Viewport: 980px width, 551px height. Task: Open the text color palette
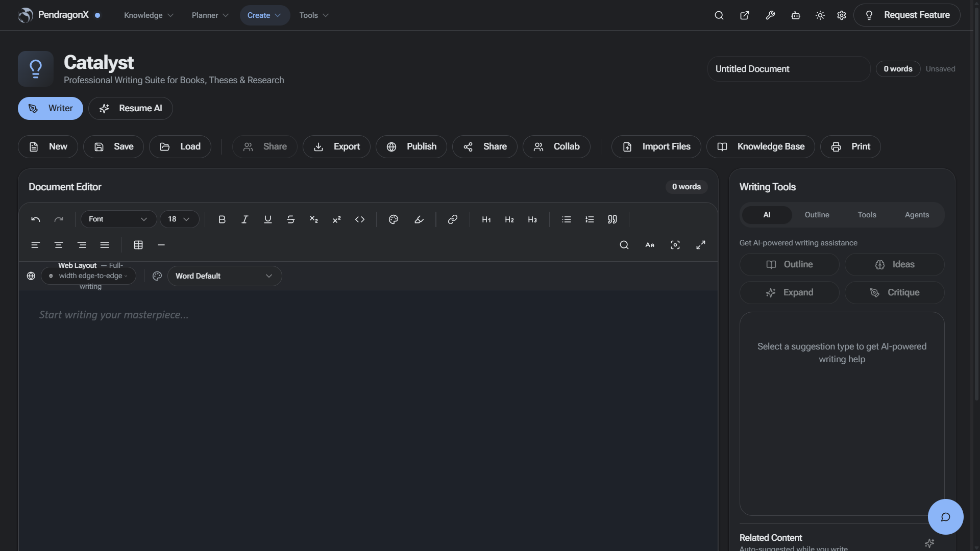point(394,219)
